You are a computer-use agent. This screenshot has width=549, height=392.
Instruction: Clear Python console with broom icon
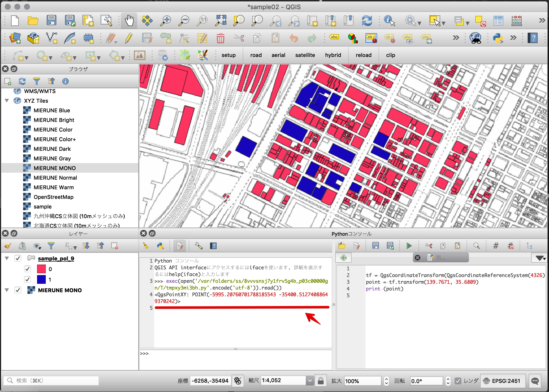146,246
